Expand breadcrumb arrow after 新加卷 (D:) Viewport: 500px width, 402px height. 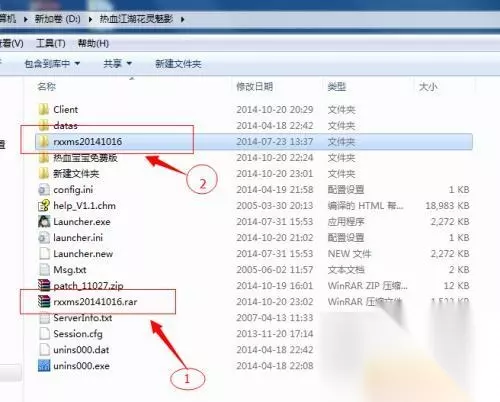pyautogui.click(x=91, y=19)
